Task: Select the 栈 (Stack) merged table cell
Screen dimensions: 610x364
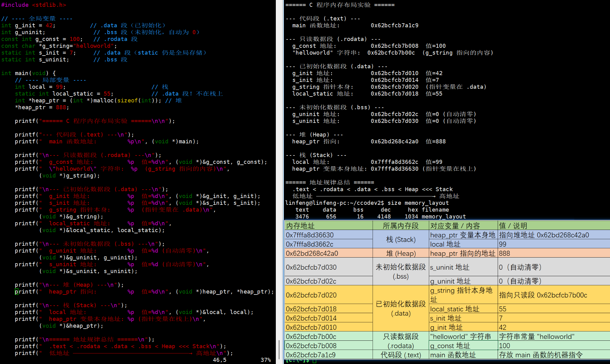Action: click(x=401, y=240)
